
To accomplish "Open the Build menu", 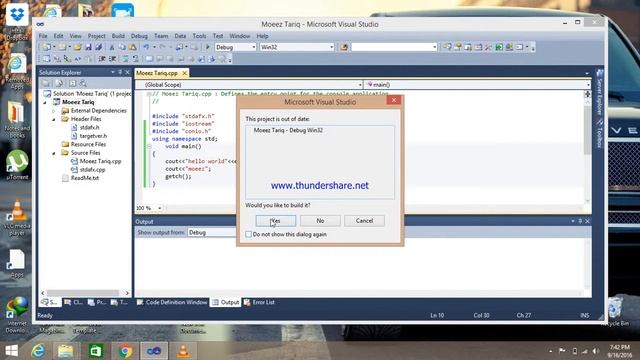I will click(118, 36).
